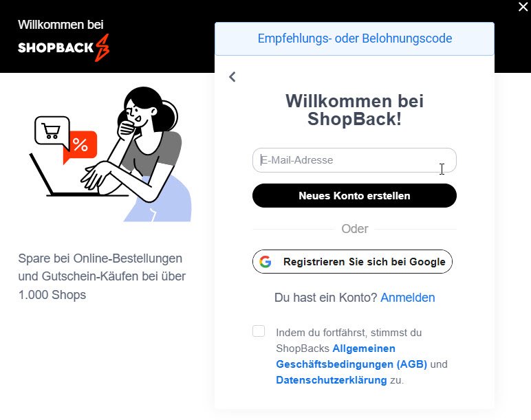Open the Anmelden login link
Screen dimensions: 531x420
(408, 298)
